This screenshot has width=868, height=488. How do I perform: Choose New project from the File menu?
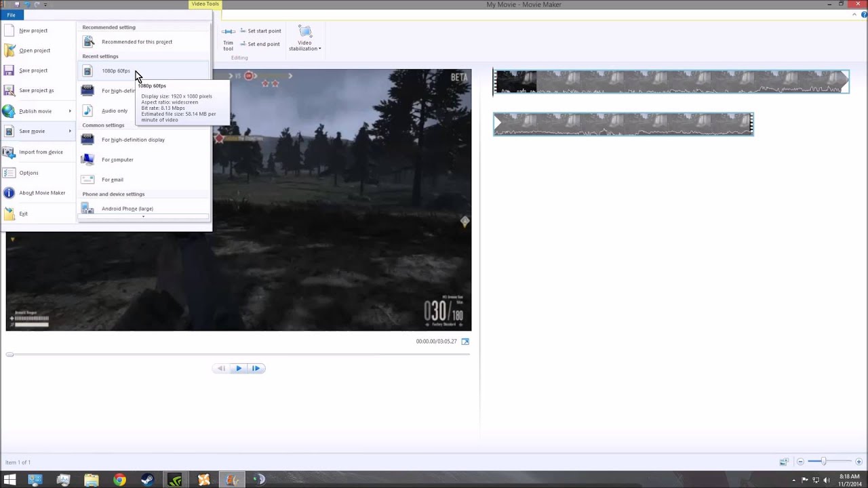38,30
